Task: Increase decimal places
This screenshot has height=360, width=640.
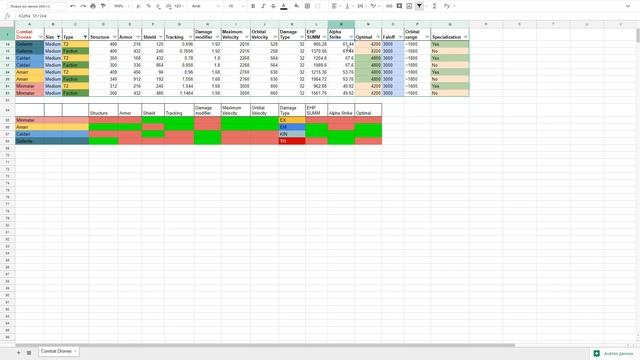Action: pos(169,6)
